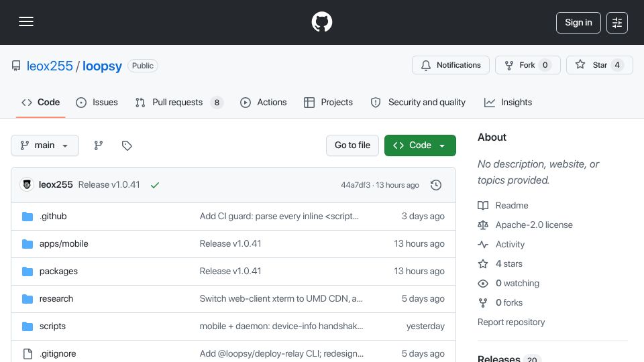
Task: Open appearance settings icon next to Sign in
Action: pyautogui.click(x=617, y=23)
